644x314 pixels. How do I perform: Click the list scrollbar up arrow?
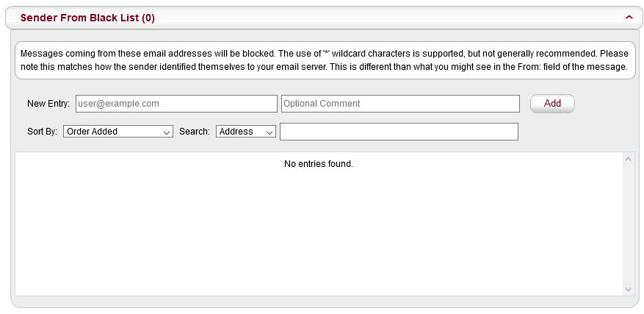coord(628,159)
